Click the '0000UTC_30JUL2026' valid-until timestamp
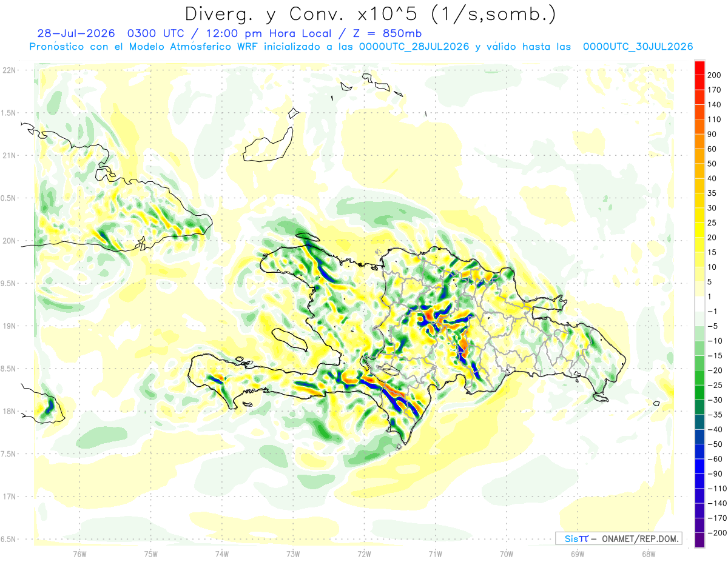 click(x=638, y=47)
